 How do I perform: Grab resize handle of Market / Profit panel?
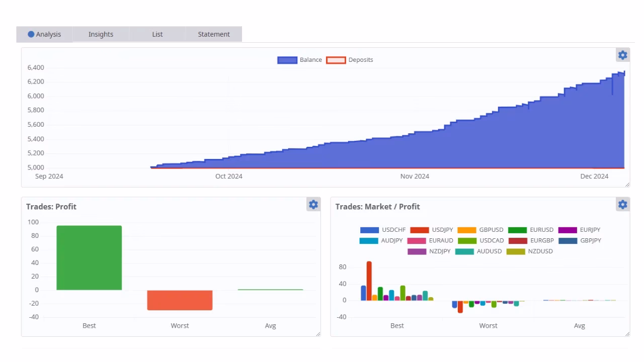(x=627, y=334)
